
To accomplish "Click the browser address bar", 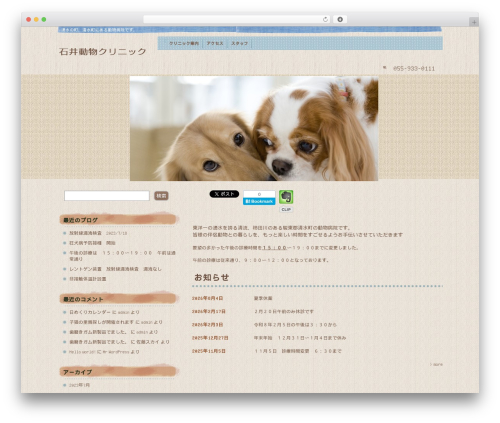I will (x=237, y=19).
